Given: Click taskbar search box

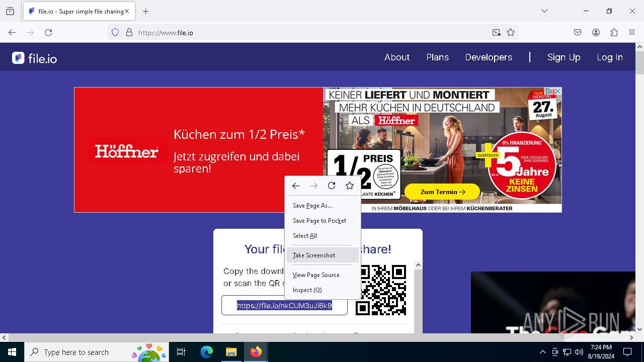Looking at the screenshot, I should [97, 352].
